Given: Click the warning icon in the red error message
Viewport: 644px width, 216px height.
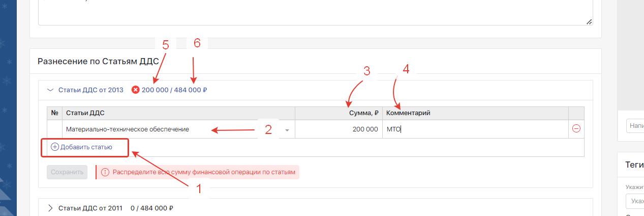Looking at the screenshot, I should coord(105,172).
